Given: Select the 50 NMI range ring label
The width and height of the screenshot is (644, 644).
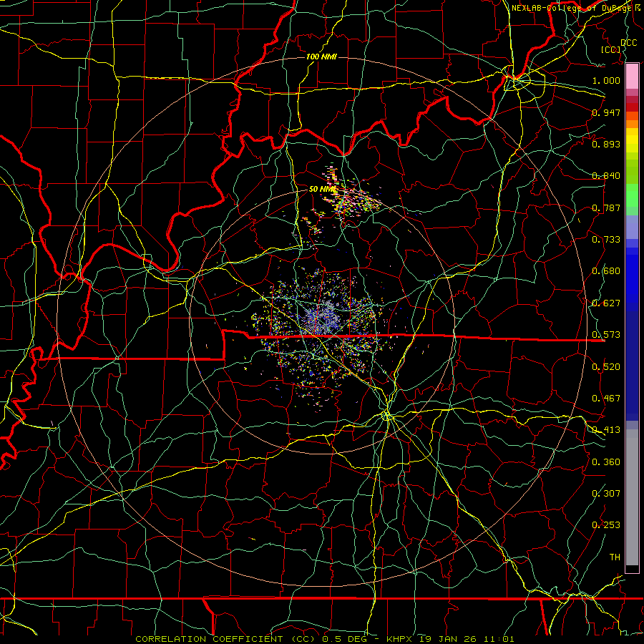Looking at the screenshot, I should tap(323, 189).
